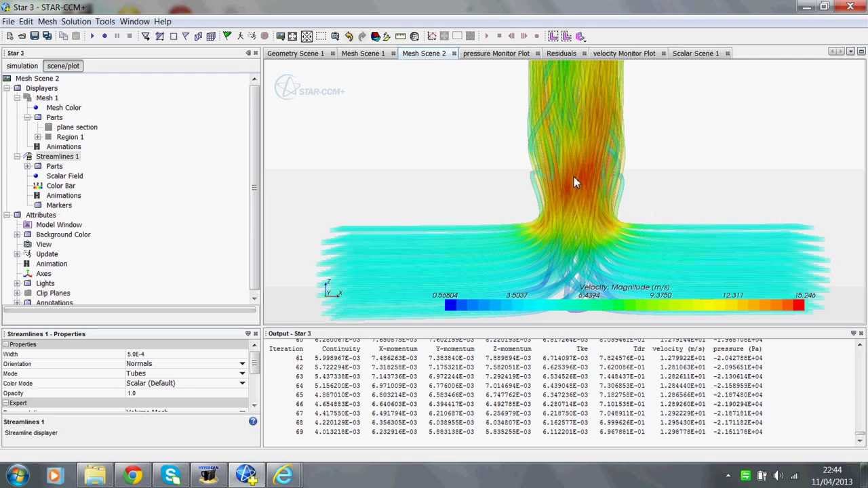This screenshot has width=868, height=488.
Task: Click the Opacity value field 1.0
Action: pyautogui.click(x=186, y=393)
